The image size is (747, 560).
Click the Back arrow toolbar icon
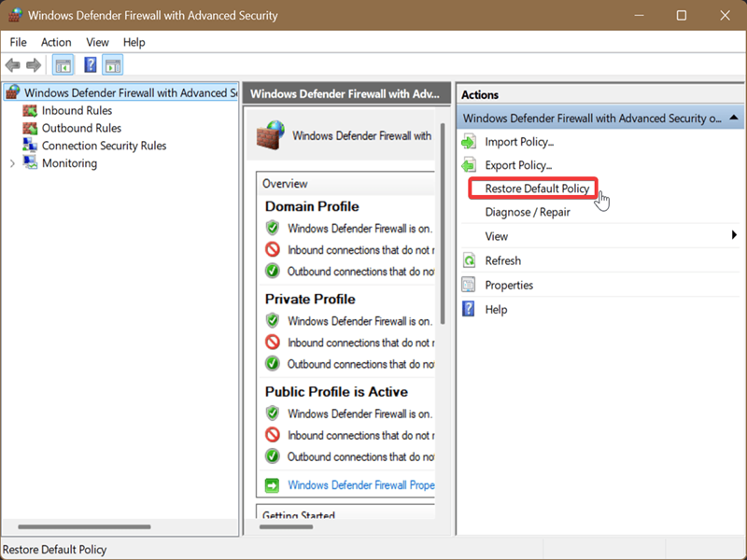13,64
